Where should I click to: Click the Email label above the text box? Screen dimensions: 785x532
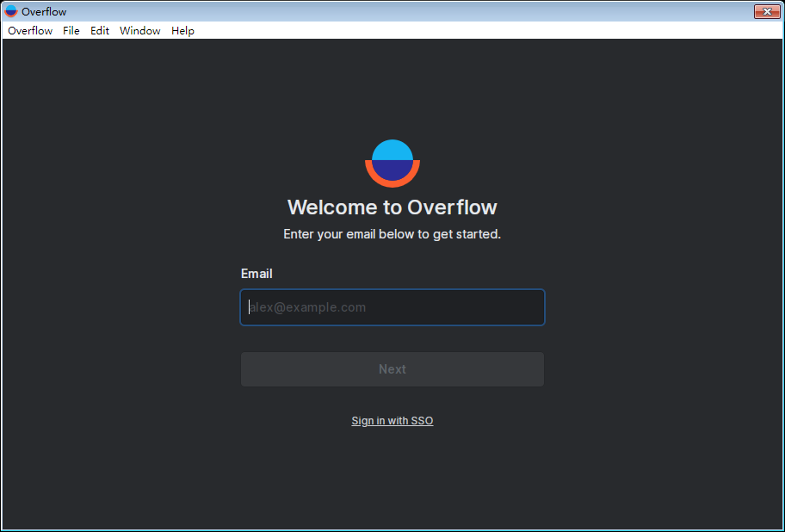(x=257, y=273)
